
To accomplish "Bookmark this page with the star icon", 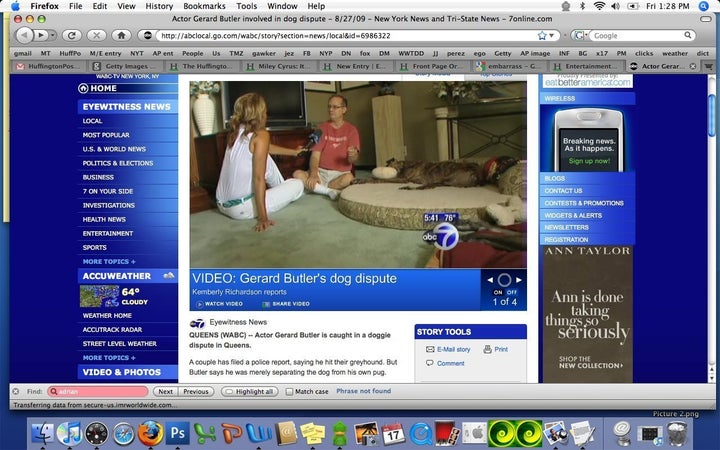I will (542, 35).
